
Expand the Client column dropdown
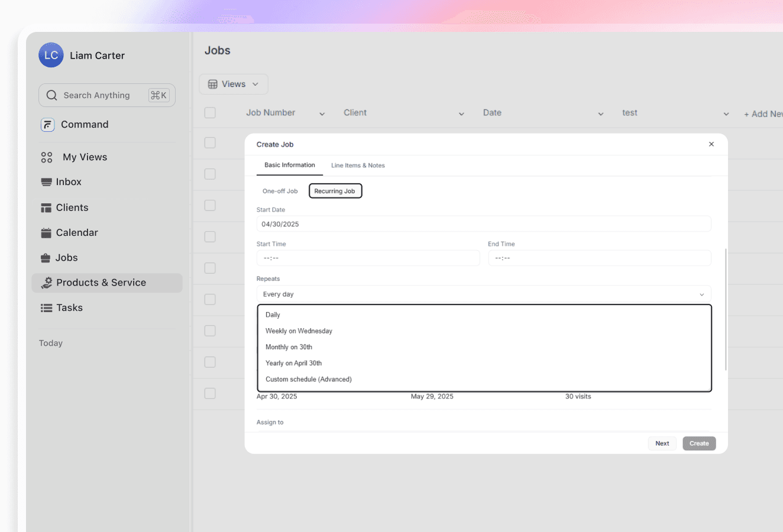(461, 112)
